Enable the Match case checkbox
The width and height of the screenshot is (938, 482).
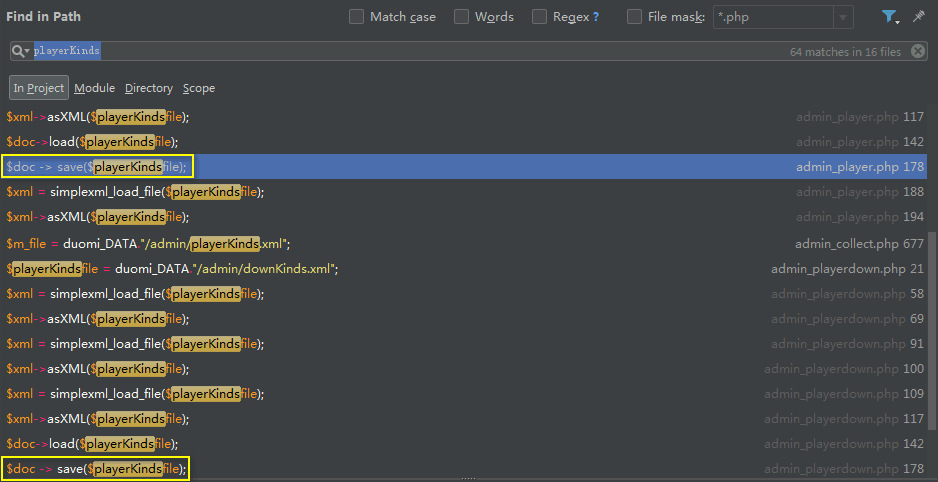pos(357,17)
